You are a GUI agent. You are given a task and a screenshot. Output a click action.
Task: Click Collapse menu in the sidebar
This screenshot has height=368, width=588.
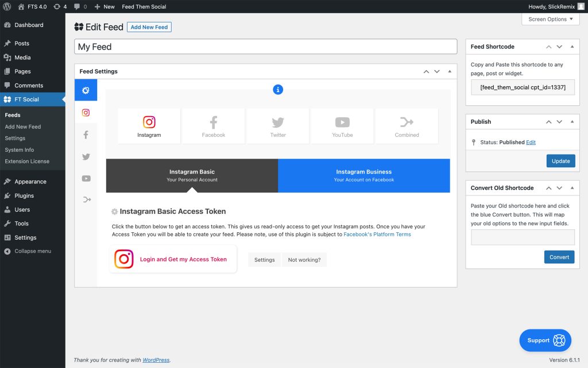tap(33, 251)
